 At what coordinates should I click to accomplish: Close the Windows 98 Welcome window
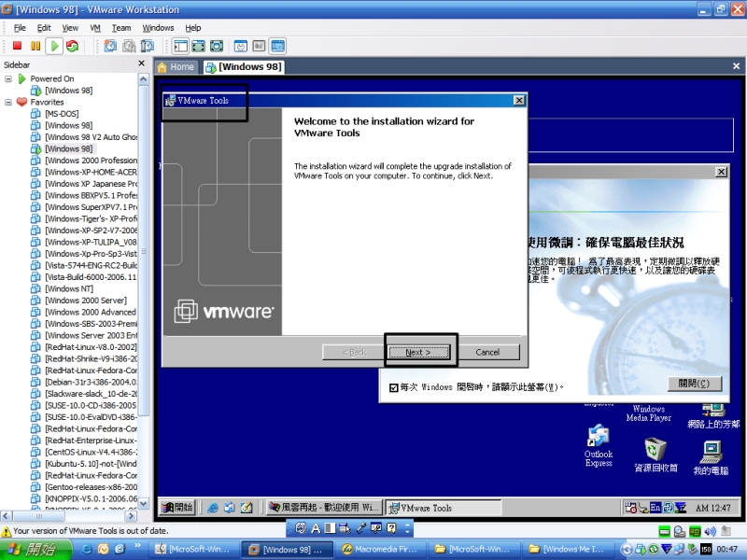click(x=721, y=172)
